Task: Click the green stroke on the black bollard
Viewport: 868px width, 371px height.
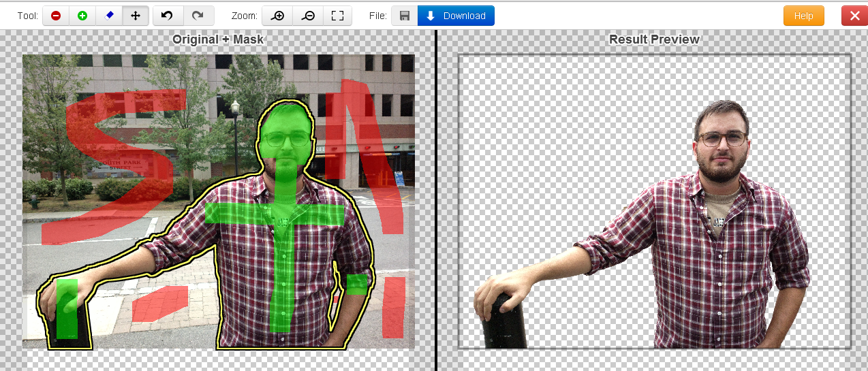Action: tap(67, 308)
